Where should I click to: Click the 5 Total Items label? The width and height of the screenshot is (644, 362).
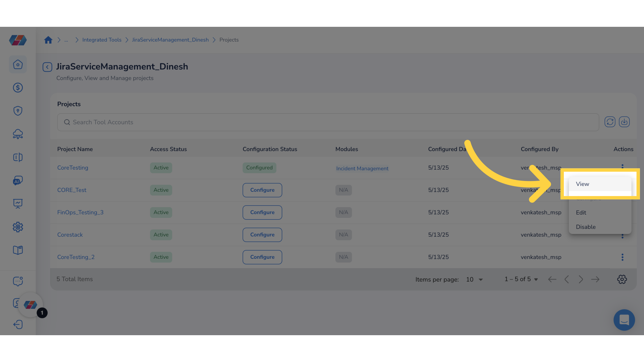click(x=74, y=279)
